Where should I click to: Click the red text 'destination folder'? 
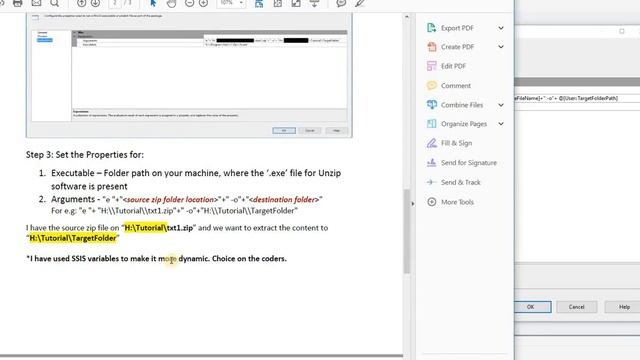click(284, 200)
